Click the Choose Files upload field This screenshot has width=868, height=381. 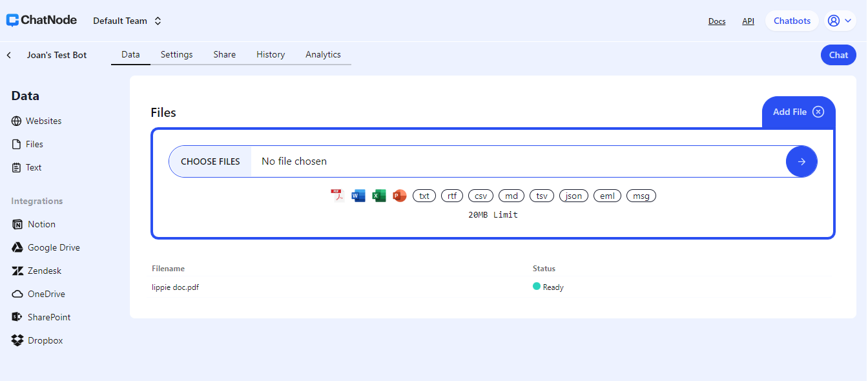click(x=210, y=161)
